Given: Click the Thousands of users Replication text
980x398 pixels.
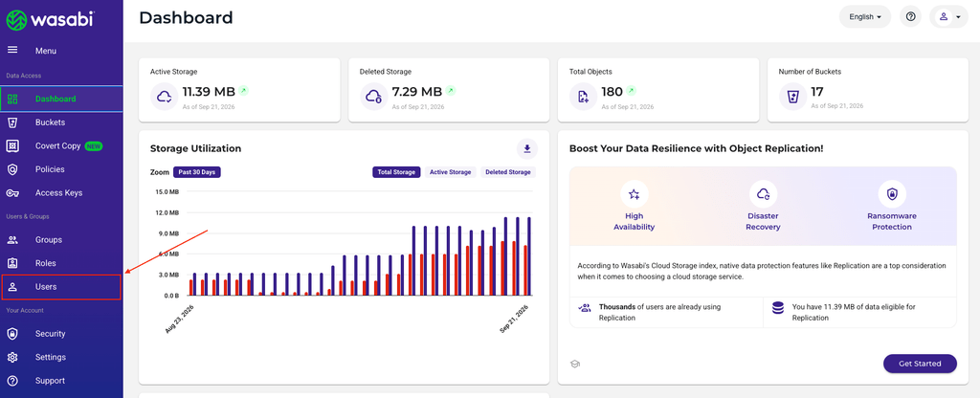Looking at the screenshot, I should point(659,313).
